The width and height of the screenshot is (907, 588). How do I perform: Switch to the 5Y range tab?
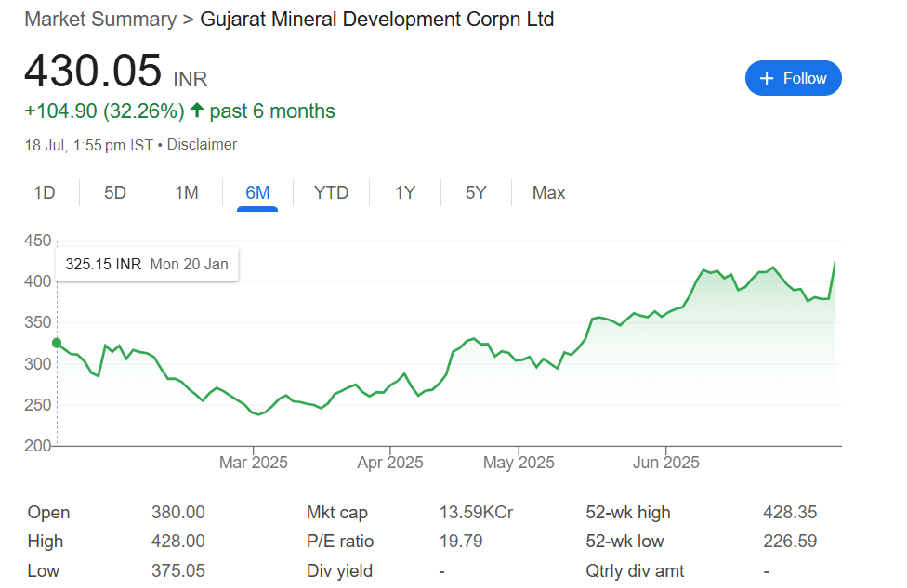[x=476, y=192]
